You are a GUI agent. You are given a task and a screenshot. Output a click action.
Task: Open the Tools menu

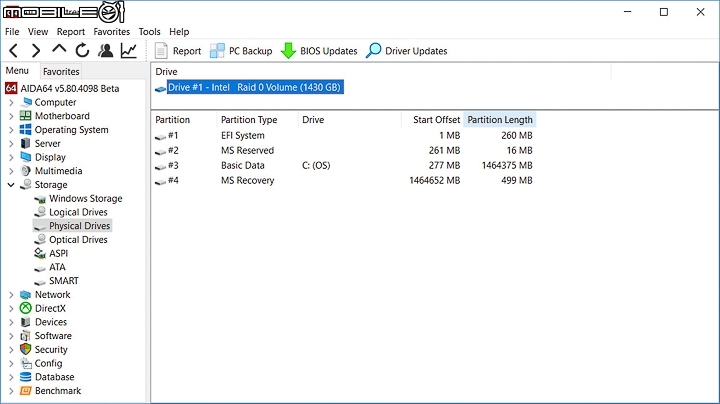click(x=150, y=32)
